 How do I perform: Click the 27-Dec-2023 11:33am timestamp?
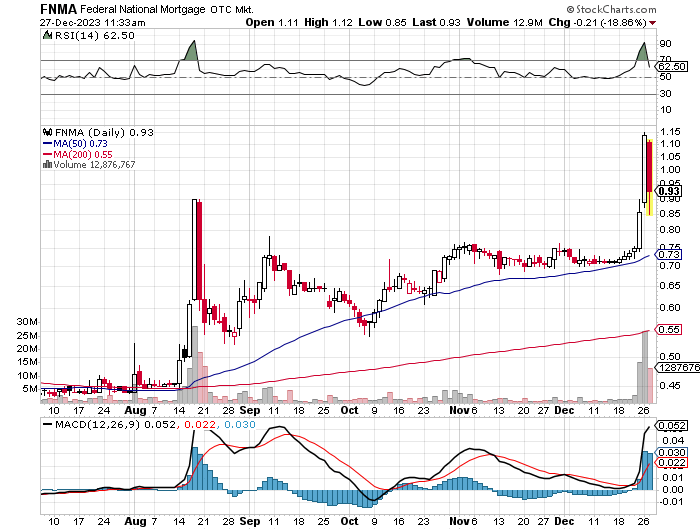(92, 22)
